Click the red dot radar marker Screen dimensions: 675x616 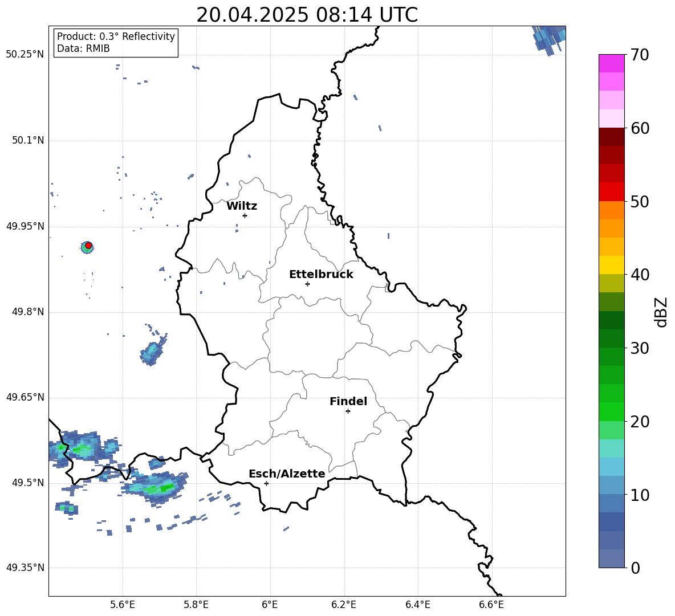88,246
